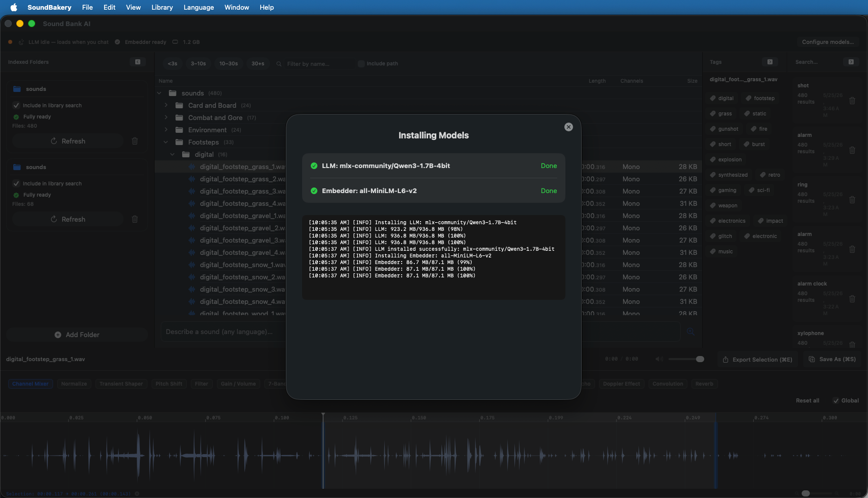Select the digital tag chip
Image resolution: width=868 pixels, height=498 pixels.
(x=722, y=98)
